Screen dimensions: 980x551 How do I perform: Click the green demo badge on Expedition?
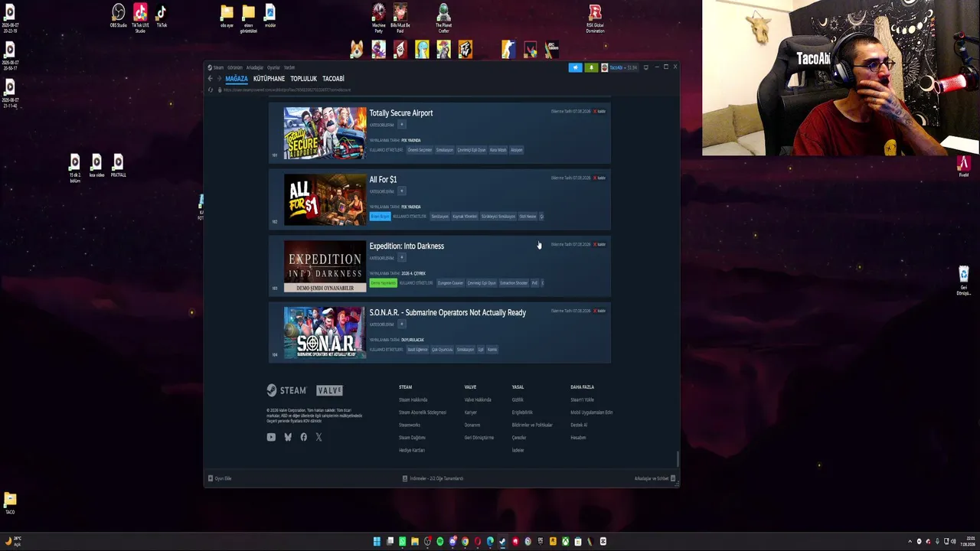coord(384,283)
